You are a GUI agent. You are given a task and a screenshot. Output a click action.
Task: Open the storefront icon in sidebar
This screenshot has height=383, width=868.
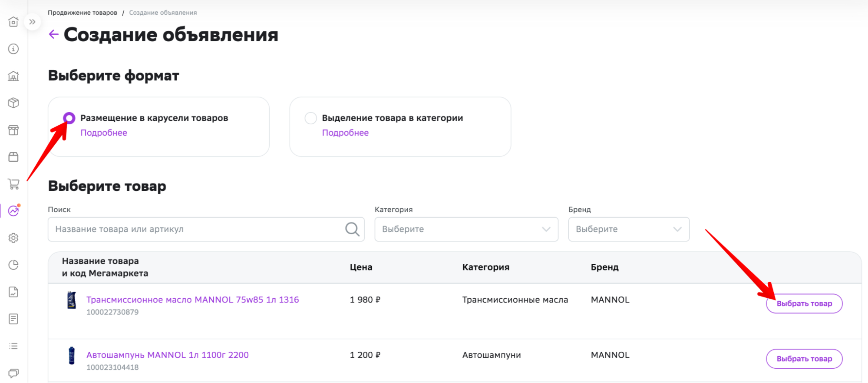(13, 130)
